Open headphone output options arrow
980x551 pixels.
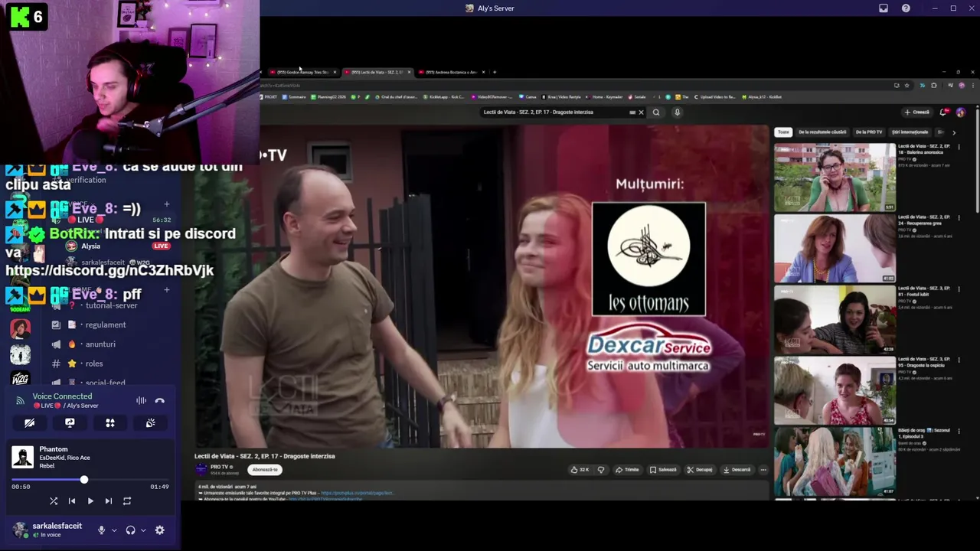click(143, 530)
